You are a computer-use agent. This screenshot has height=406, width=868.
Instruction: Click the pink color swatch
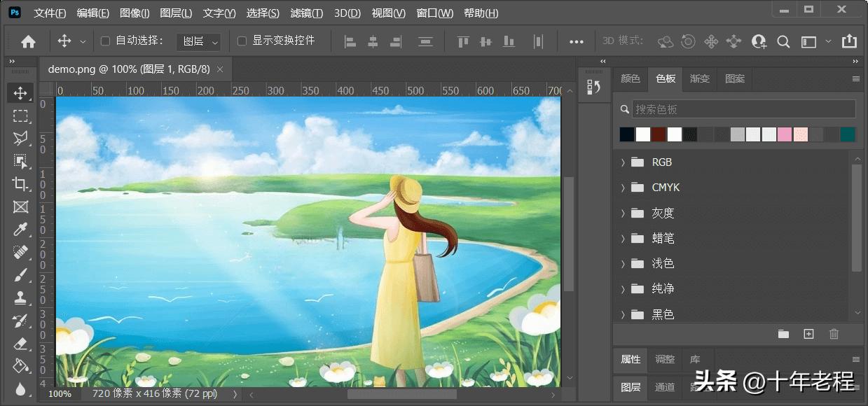tap(784, 134)
